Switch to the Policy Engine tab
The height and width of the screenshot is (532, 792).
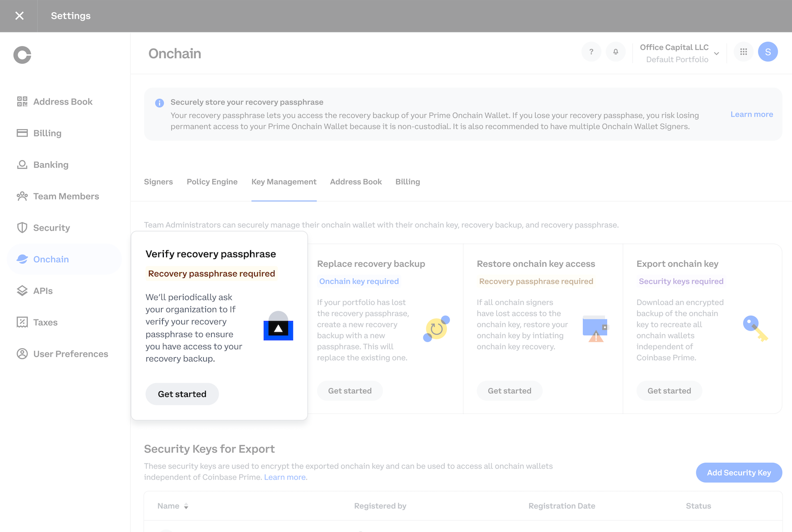212,181
